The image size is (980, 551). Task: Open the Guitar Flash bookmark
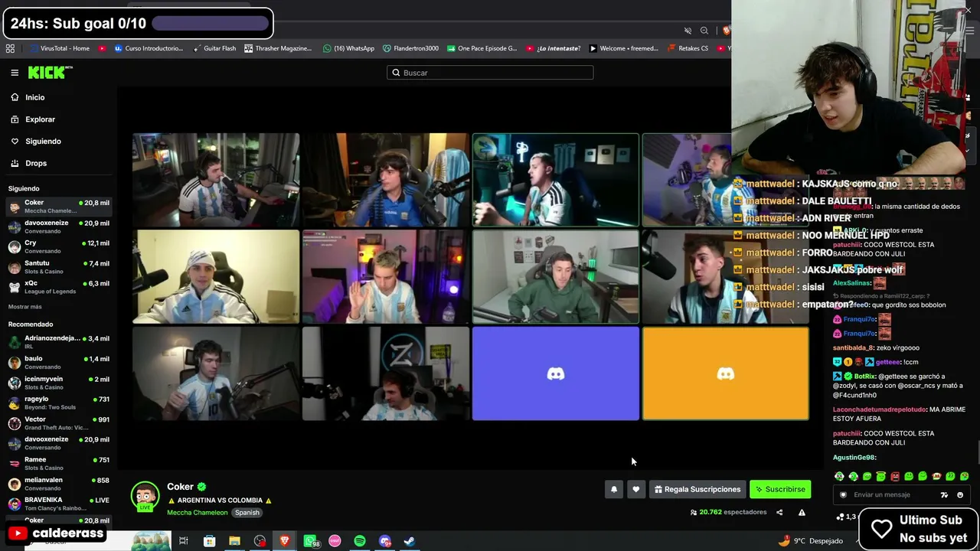click(x=214, y=48)
